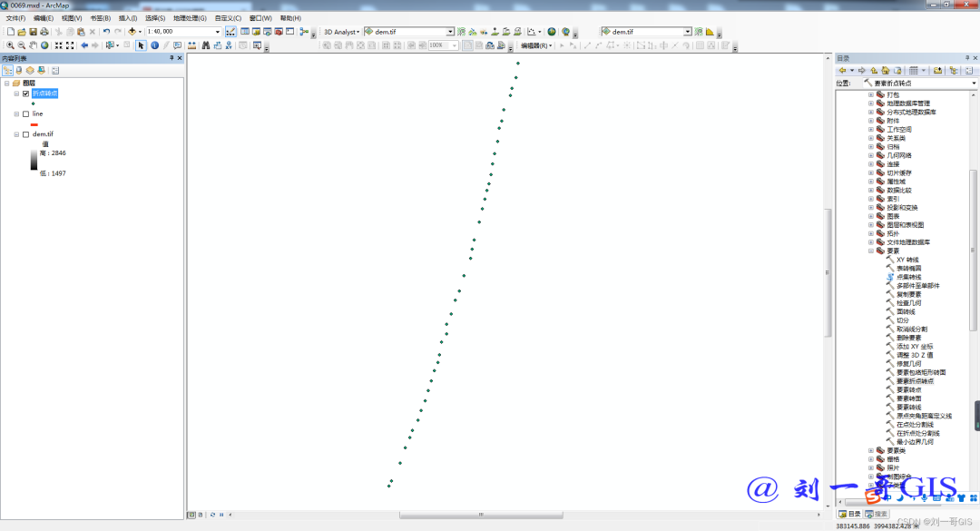Activate the Identify blue info tool

155,45
